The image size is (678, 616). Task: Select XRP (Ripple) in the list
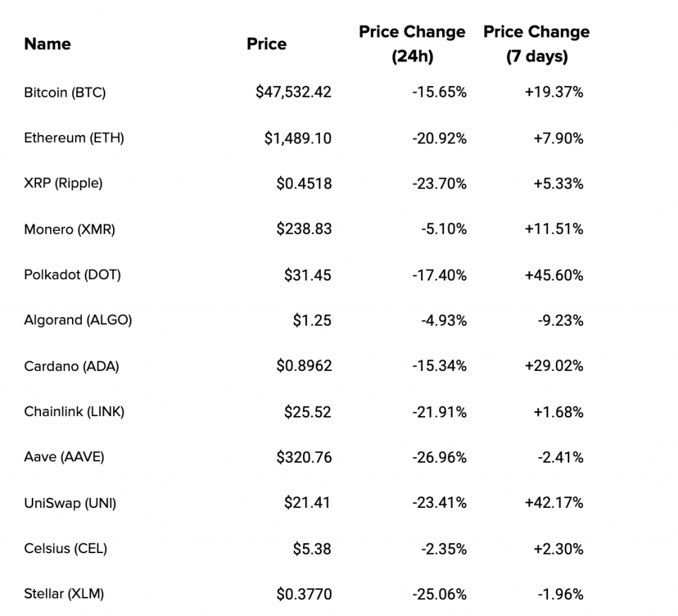pyautogui.click(x=63, y=184)
